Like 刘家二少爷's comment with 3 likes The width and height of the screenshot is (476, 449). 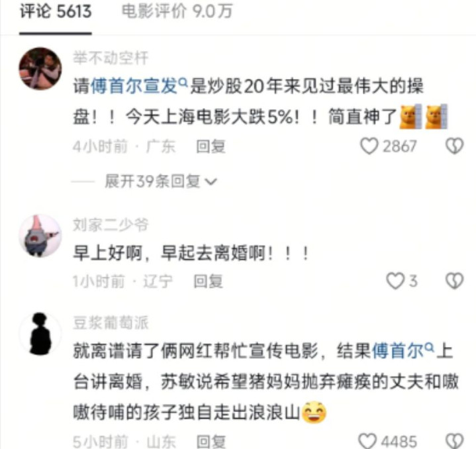(395, 281)
